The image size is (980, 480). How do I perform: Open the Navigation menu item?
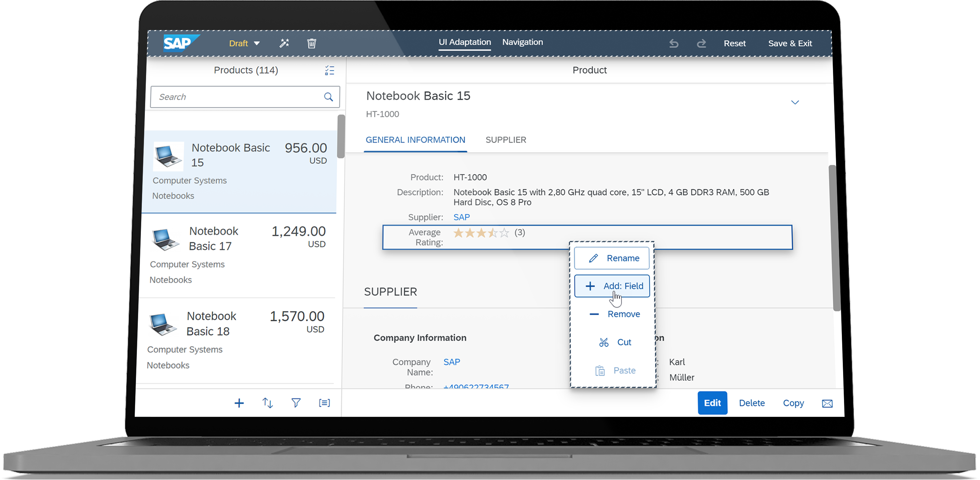pyautogui.click(x=522, y=42)
